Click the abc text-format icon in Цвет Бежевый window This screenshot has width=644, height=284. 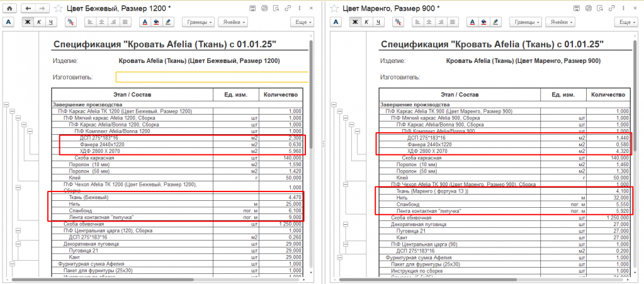pyautogui.click(x=71, y=22)
